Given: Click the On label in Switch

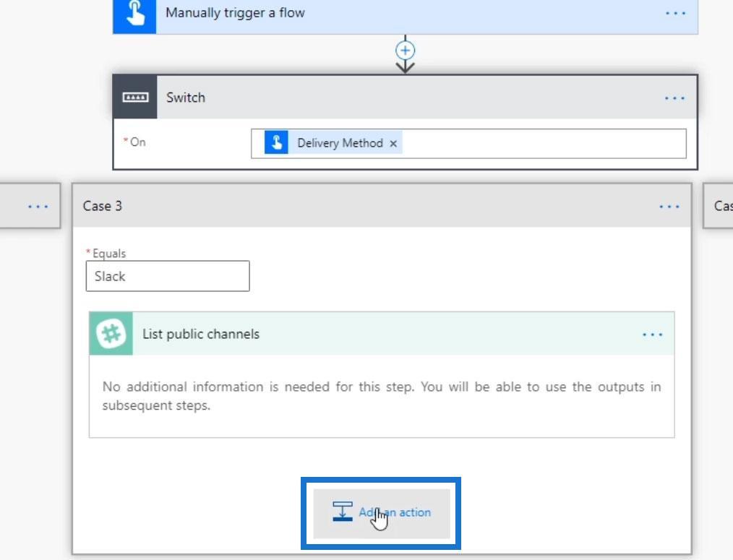Looking at the screenshot, I should pos(137,142).
